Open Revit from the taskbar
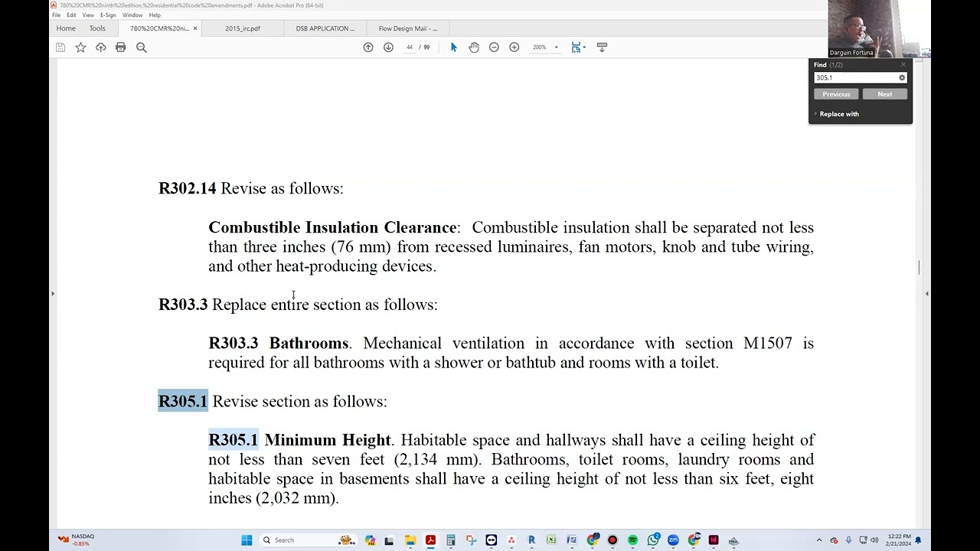 pos(531,540)
